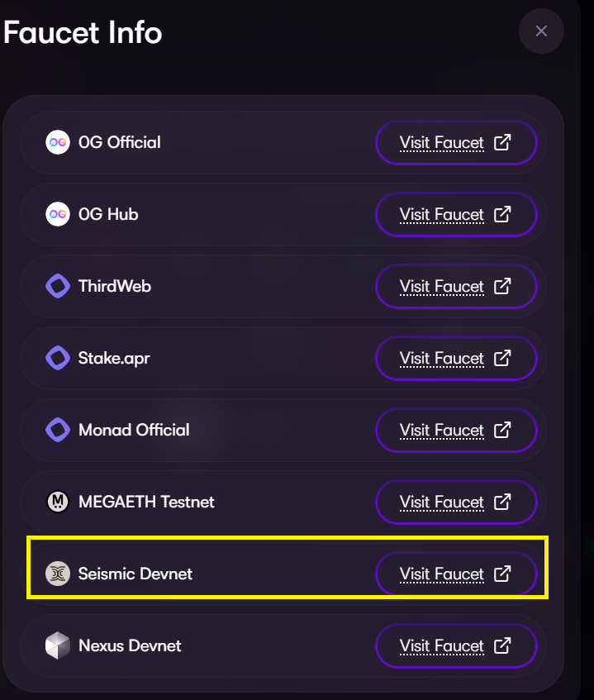Visit Faucet for Seismic Devnet
Viewport: 594px width, 700px height.
click(x=456, y=574)
